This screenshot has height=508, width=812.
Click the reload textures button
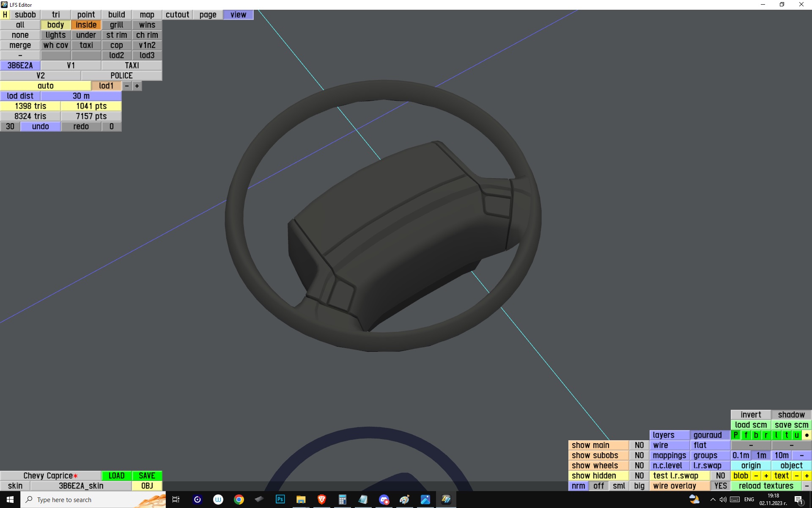[765, 486]
